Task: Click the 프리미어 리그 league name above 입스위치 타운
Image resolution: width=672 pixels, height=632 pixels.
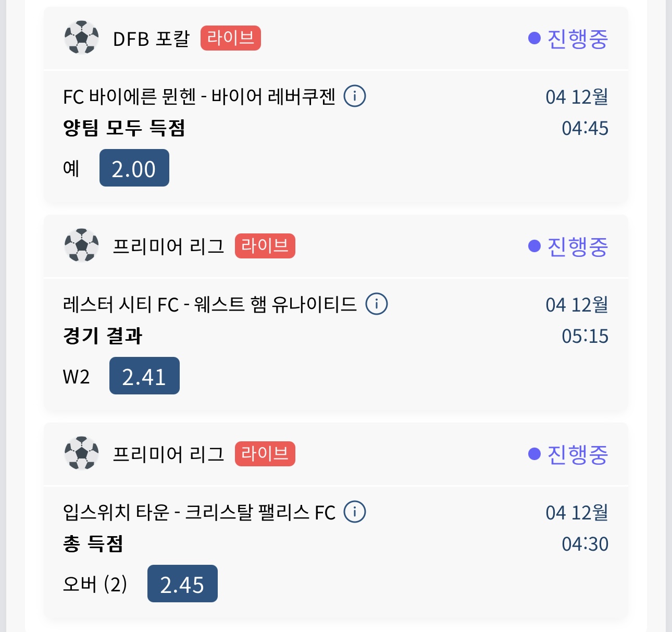Action: click(168, 454)
